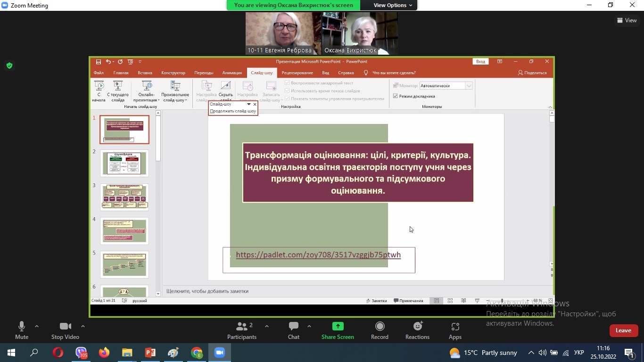Switch to Reading view in status bar

pyautogui.click(x=464, y=301)
